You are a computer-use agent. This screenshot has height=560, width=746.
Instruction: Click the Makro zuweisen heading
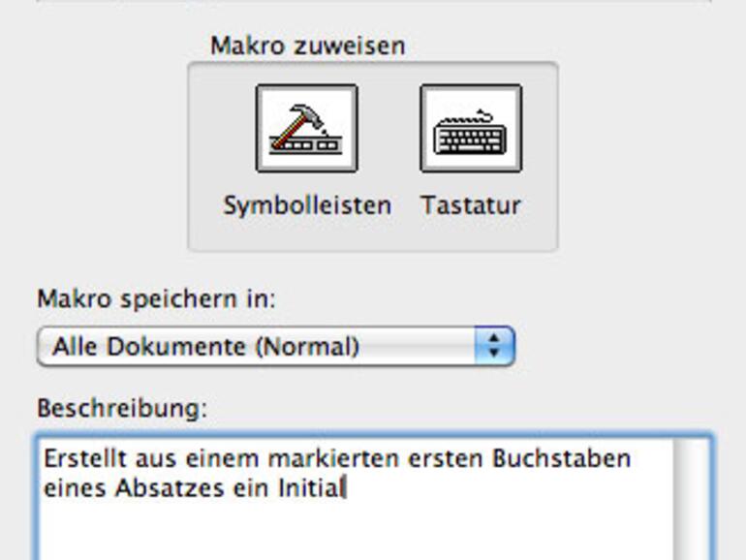pyautogui.click(x=307, y=46)
